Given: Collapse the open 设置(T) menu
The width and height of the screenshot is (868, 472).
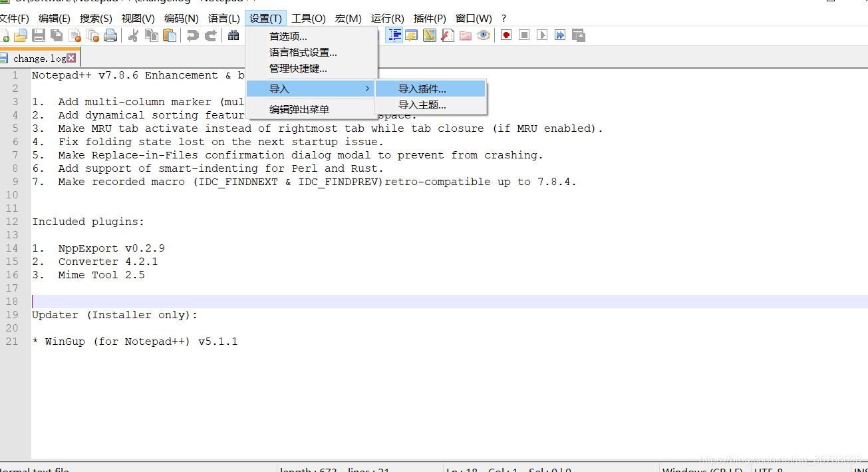Looking at the screenshot, I should coord(265,19).
